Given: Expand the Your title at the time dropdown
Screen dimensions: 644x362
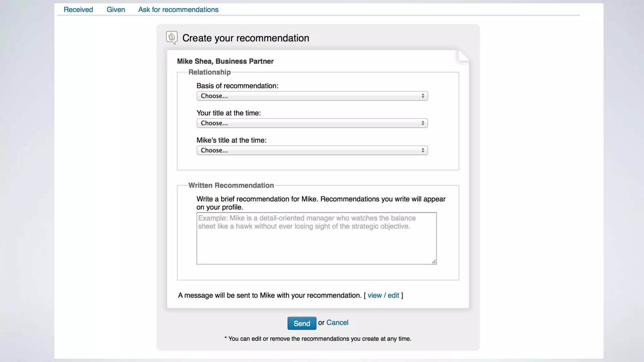Looking at the screenshot, I should pos(312,123).
